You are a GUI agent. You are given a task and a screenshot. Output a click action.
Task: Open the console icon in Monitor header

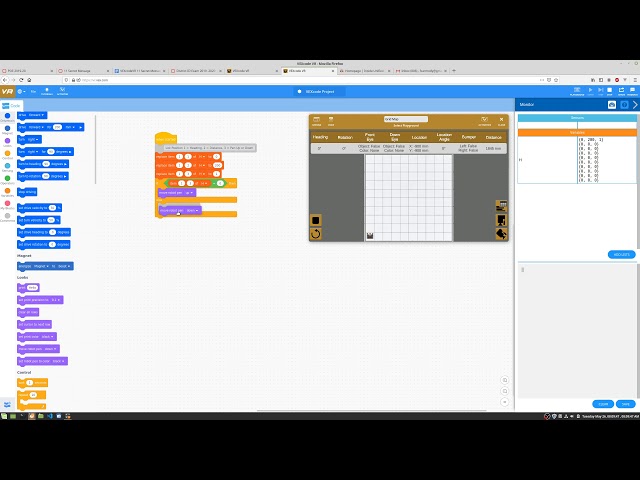pyautogui.click(x=611, y=105)
